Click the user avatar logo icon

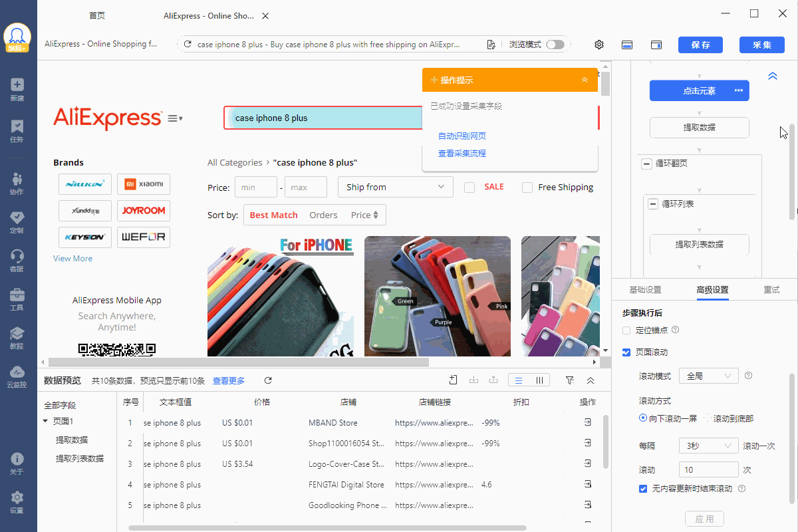[17, 37]
